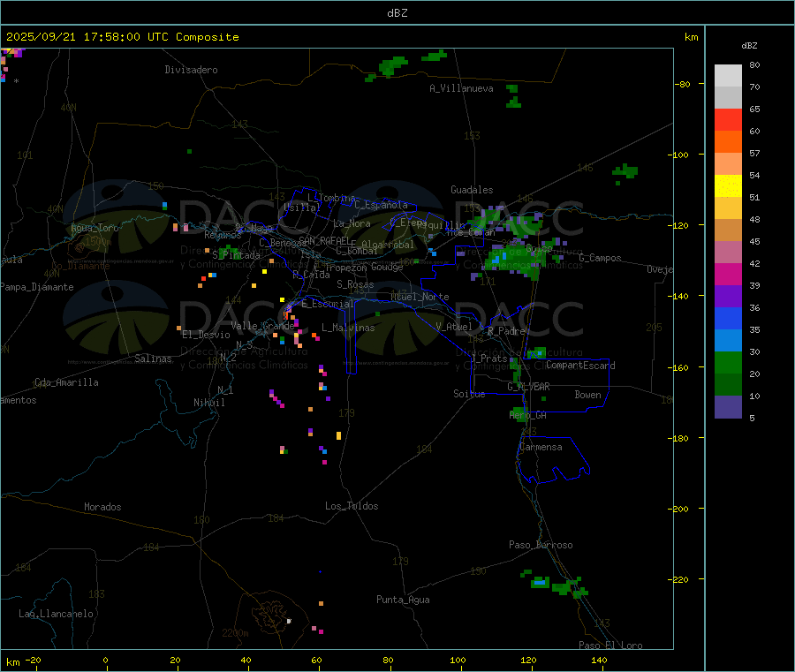This screenshot has width=795, height=672.
Task: Click the G_Campos label
Action: 600,258
